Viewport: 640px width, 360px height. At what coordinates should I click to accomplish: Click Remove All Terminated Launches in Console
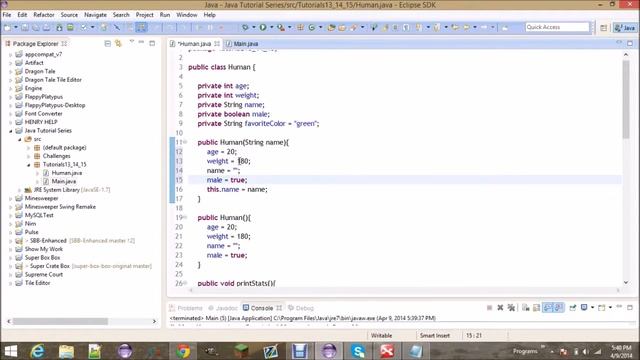tap(511, 307)
